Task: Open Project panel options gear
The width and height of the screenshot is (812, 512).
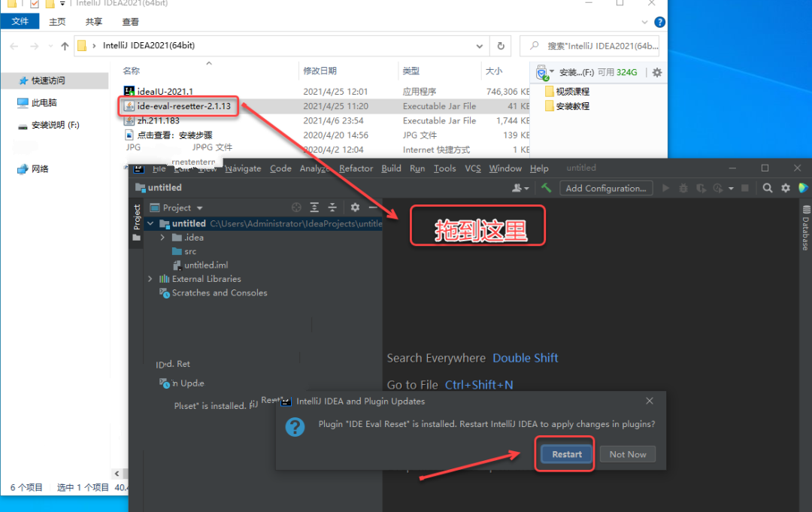Action: point(355,208)
